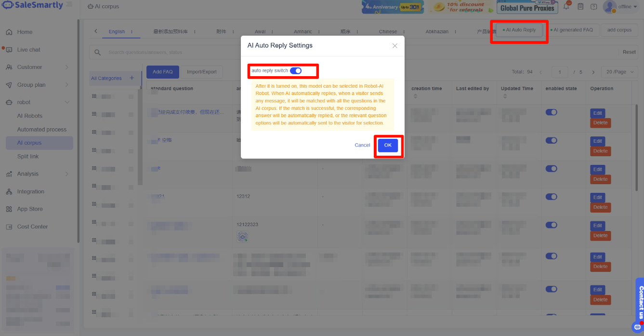Switch to the Chinese corpus tab
The image size is (644, 336).
tap(388, 31)
